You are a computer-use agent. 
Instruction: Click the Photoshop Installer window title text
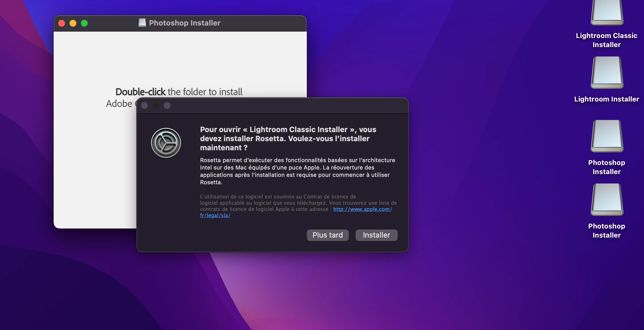coord(184,23)
